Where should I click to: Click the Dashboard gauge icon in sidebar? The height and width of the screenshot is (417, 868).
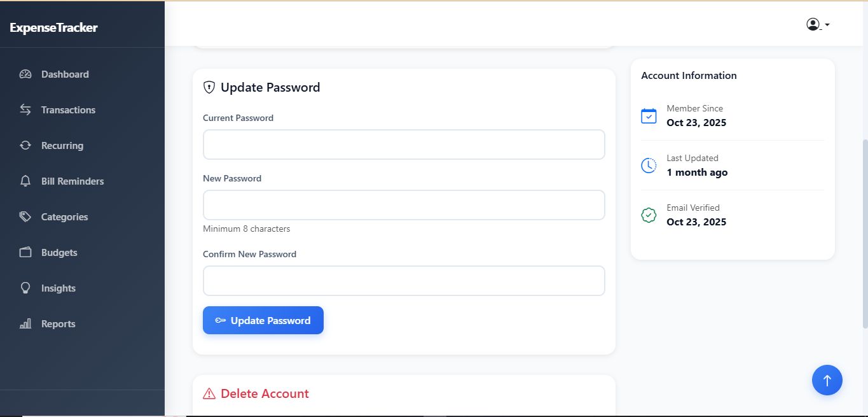(x=25, y=74)
